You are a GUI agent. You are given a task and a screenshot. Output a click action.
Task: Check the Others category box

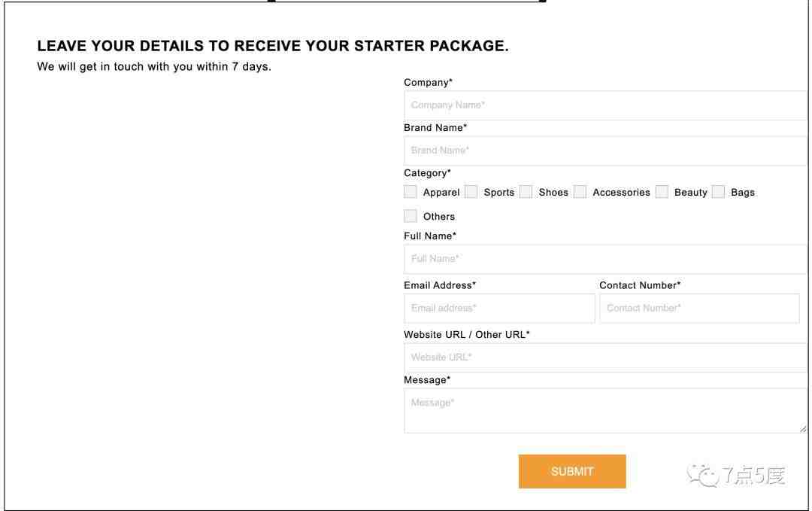pos(411,215)
